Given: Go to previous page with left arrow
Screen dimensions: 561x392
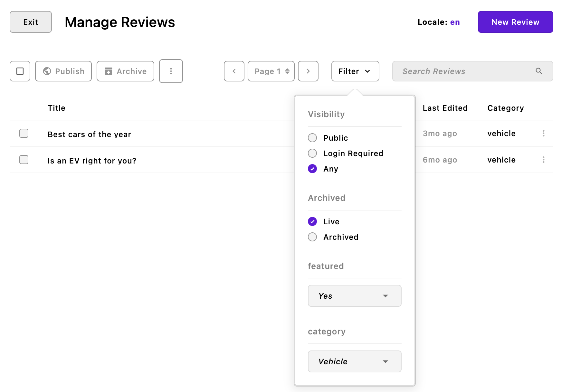Looking at the screenshot, I should coord(234,71).
